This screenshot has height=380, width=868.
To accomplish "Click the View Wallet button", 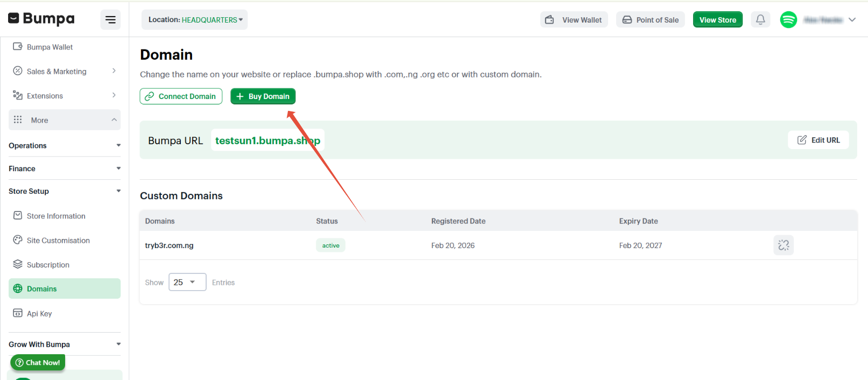I will tap(574, 20).
